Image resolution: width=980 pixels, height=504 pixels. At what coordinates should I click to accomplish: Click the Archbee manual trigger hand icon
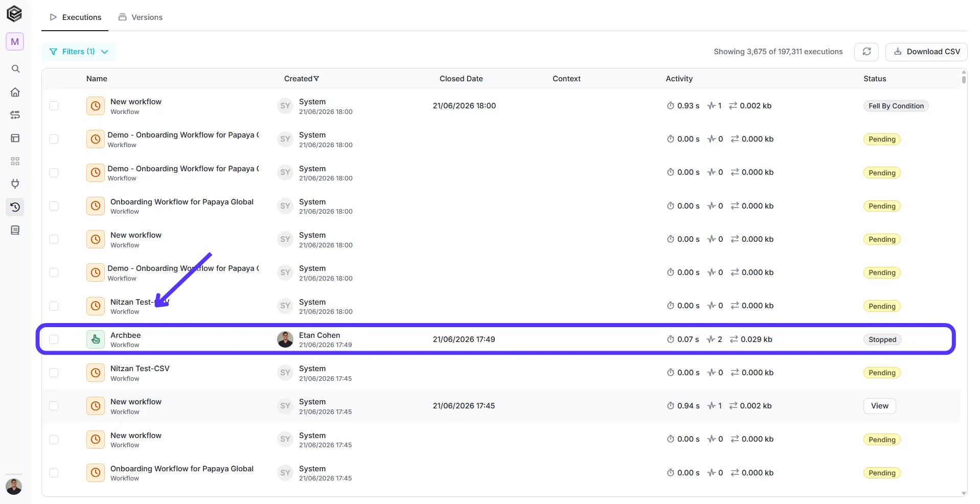point(96,339)
